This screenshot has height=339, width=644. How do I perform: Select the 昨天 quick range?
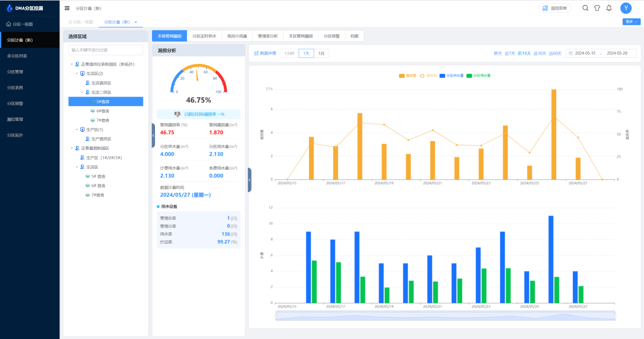(498, 53)
